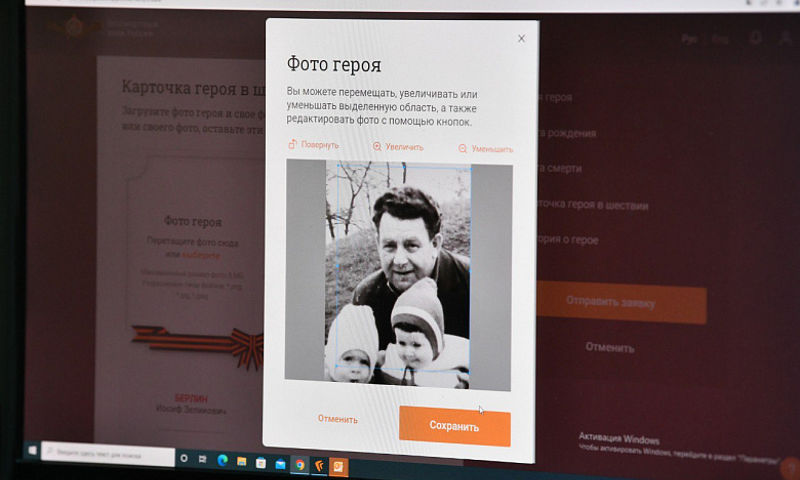Open Task View on the taskbar
Viewport: 800px width, 480px height.
pyautogui.click(x=203, y=459)
